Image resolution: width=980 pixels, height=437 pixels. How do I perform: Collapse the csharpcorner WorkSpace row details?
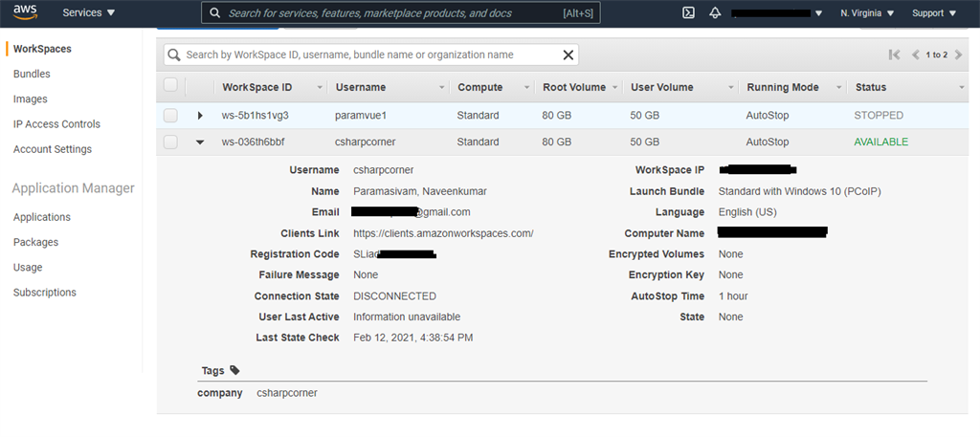[200, 142]
